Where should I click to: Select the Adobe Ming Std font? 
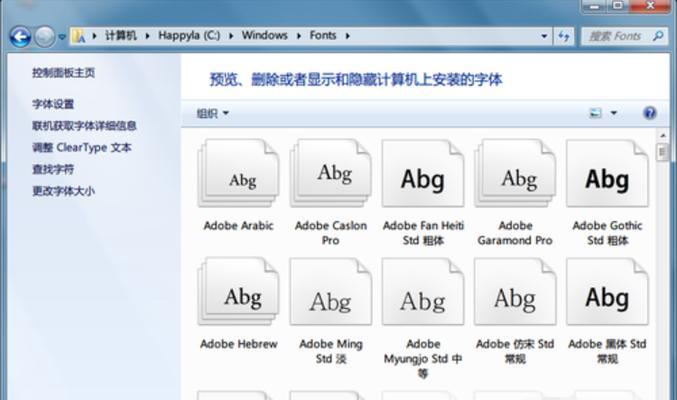(x=331, y=311)
